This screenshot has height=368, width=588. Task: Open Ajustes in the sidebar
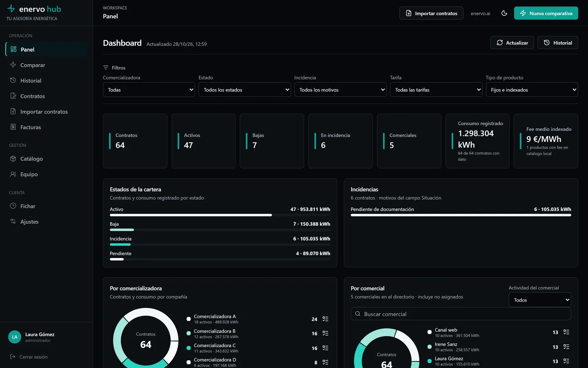(47, 222)
